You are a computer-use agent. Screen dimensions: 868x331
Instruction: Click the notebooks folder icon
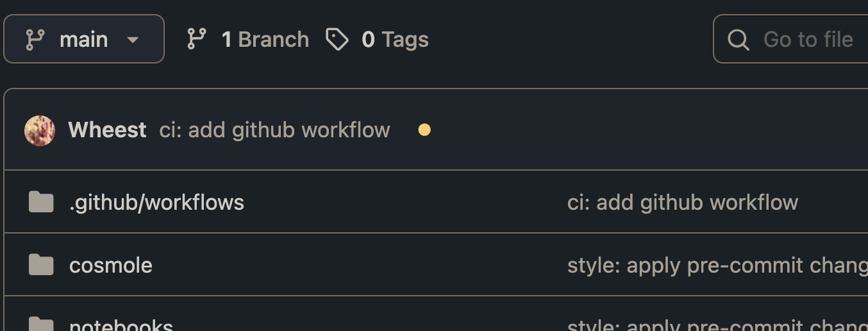coord(42,324)
